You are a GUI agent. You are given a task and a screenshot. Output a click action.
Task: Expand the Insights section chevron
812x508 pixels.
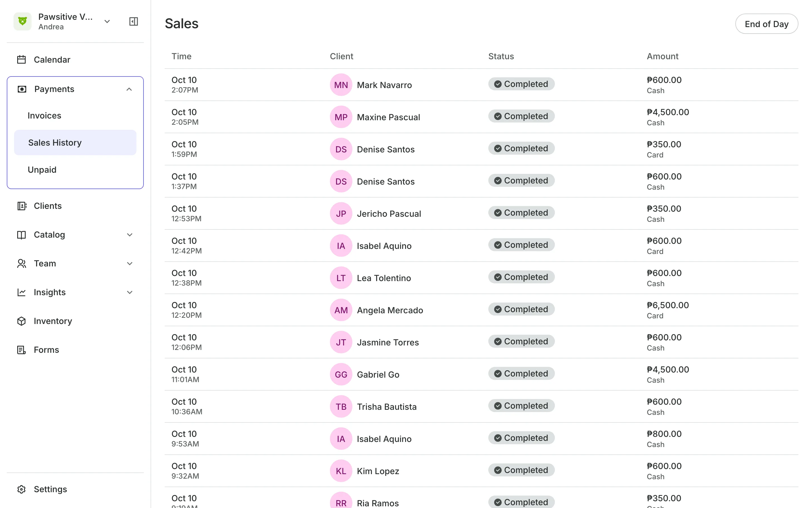click(129, 292)
